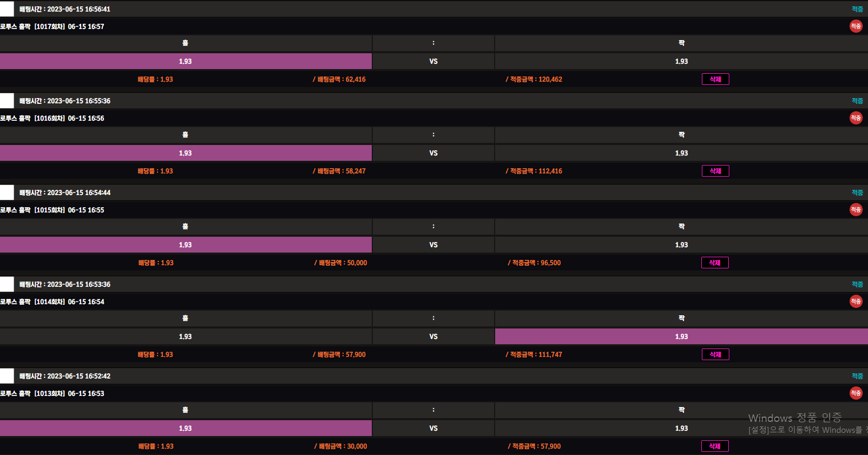Click unhighlighted 짝 1.93 odds in round 1015
Viewport: 868px width, 455px height.
click(x=681, y=245)
